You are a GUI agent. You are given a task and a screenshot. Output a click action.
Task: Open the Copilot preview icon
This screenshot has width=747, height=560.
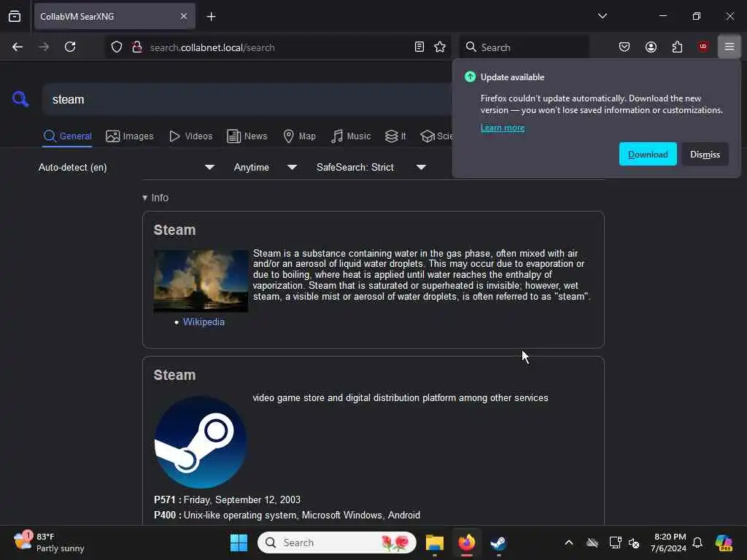724,542
